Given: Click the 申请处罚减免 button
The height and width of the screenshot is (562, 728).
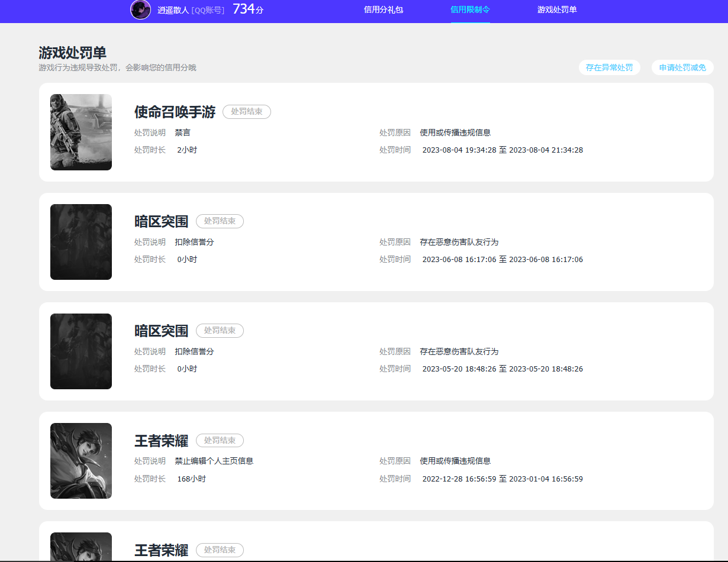Looking at the screenshot, I should coord(682,67).
